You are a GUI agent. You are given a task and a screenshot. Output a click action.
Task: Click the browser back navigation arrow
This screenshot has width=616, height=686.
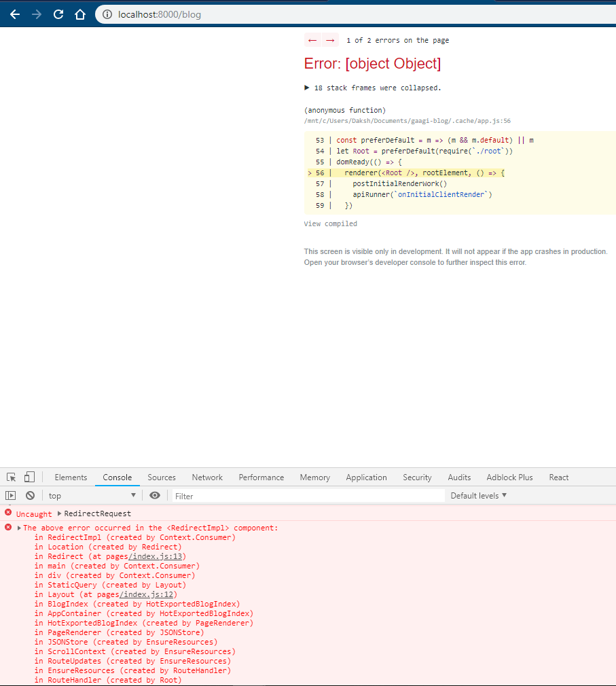click(14, 14)
